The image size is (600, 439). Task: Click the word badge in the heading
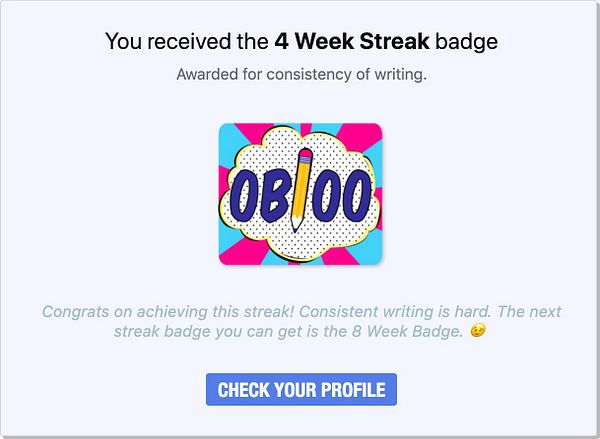[466, 41]
